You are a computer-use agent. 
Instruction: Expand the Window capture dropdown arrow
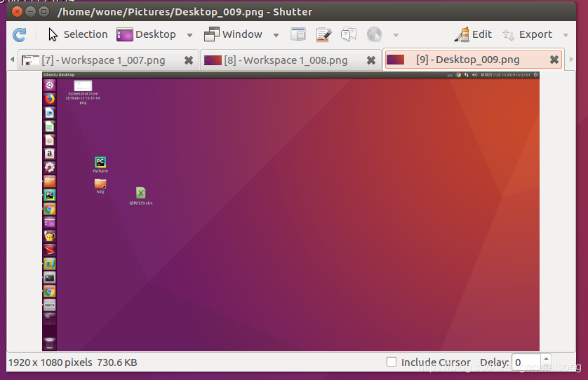point(276,35)
